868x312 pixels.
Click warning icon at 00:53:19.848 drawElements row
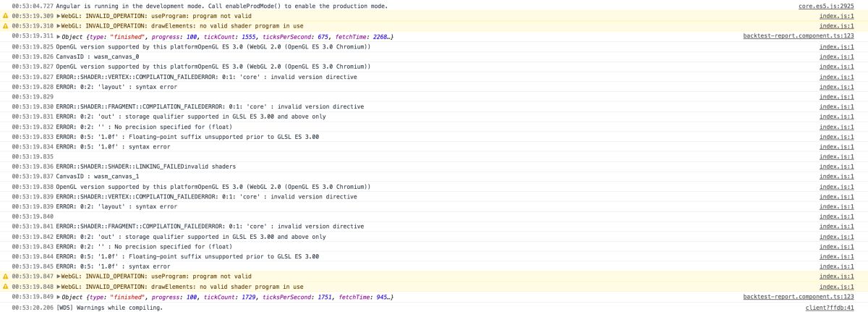pyautogui.click(x=6, y=287)
